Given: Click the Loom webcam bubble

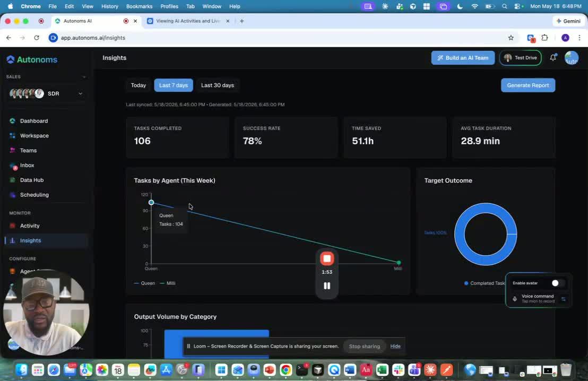Looking at the screenshot, I should pos(46,312).
